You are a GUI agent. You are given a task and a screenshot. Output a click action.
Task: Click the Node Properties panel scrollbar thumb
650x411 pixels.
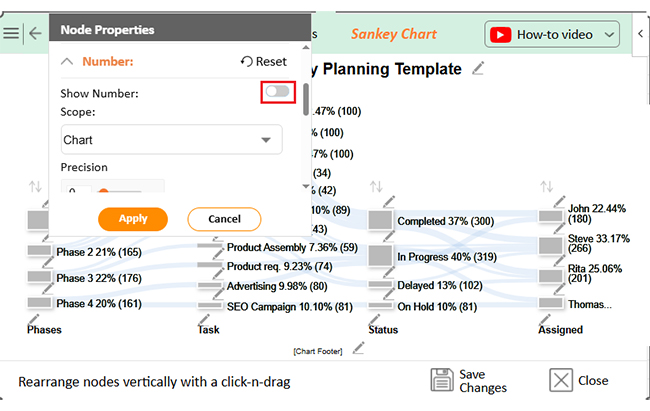[x=306, y=100]
